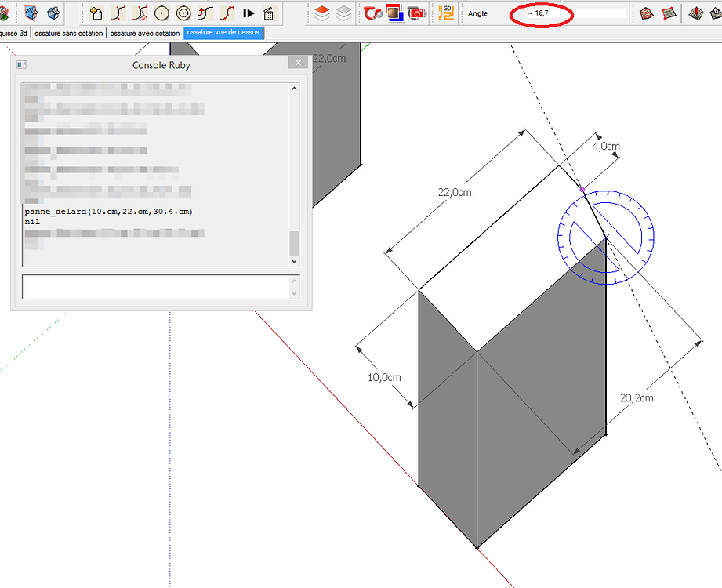Image resolution: width=722 pixels, height=588 pixels.
Task: Toggle the image overlay tool
Action: (x=396, y=12)
